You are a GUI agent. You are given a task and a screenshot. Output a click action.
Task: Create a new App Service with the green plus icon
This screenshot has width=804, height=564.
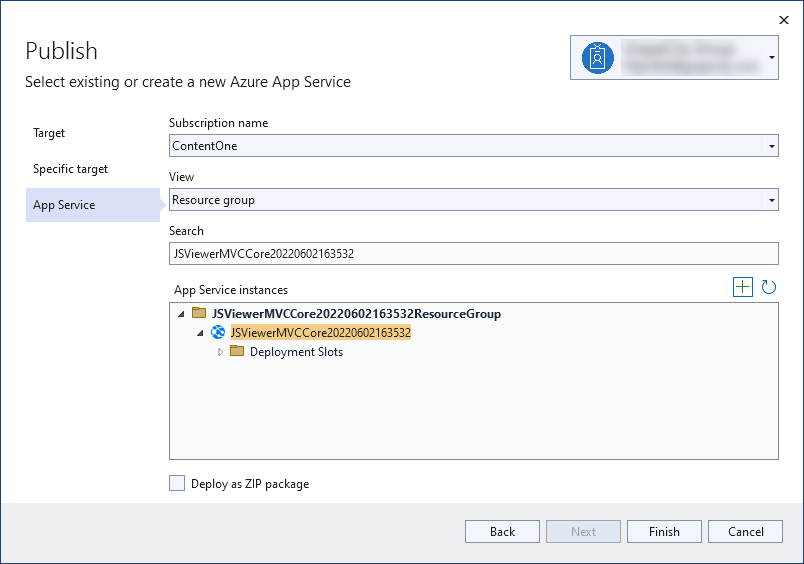[742, 287]
